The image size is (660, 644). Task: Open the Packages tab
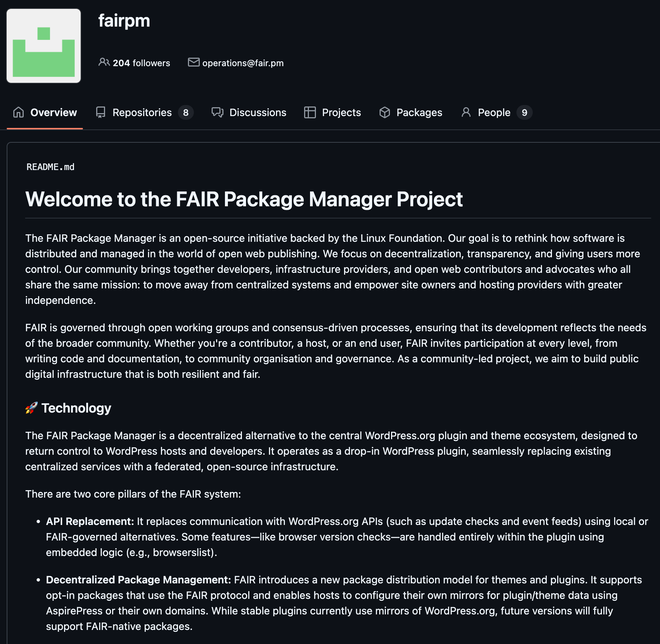[x=419, y=112]
